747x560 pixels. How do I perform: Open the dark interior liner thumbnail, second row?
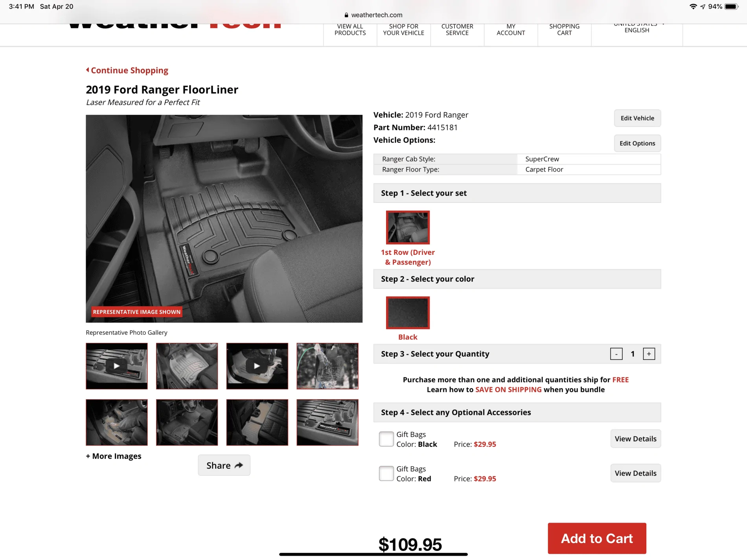click(x=187, y=422)
